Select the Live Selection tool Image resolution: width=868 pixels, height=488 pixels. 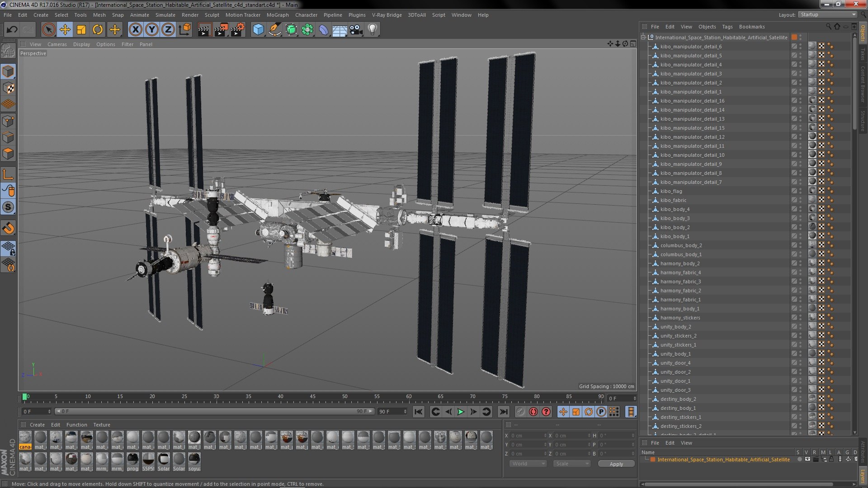[x=48, y=30]
